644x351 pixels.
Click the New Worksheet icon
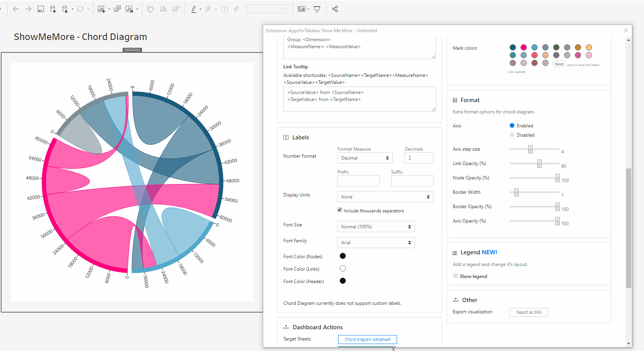click(101, 9)
